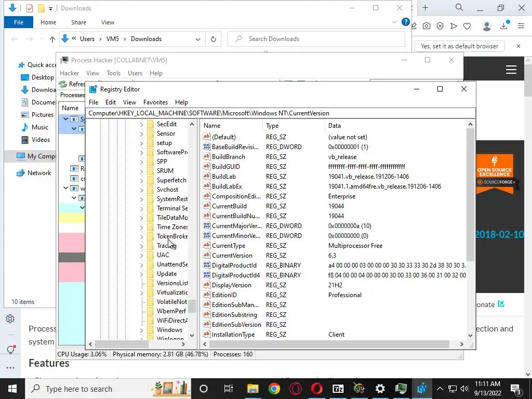Expand the SRUM registry key
The height and width of the screenshot is (399, 532).
142,171
